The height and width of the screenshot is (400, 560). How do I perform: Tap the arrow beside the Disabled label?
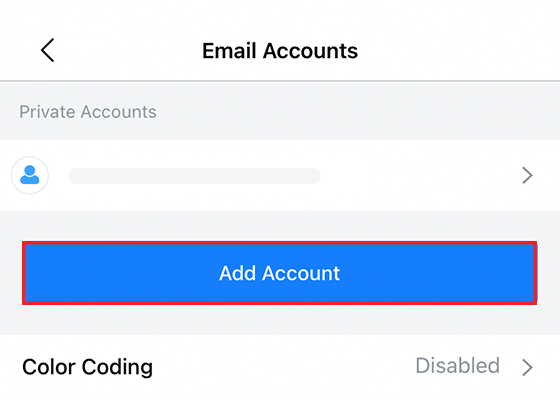coord(527,368)
